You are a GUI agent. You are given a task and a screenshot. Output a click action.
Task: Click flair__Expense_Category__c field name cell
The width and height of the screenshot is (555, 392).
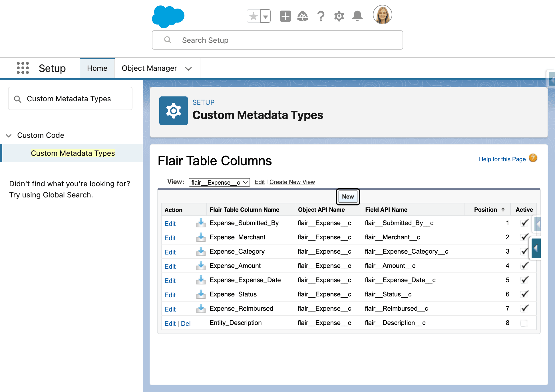pyautogui.click(x=407, y=251)
